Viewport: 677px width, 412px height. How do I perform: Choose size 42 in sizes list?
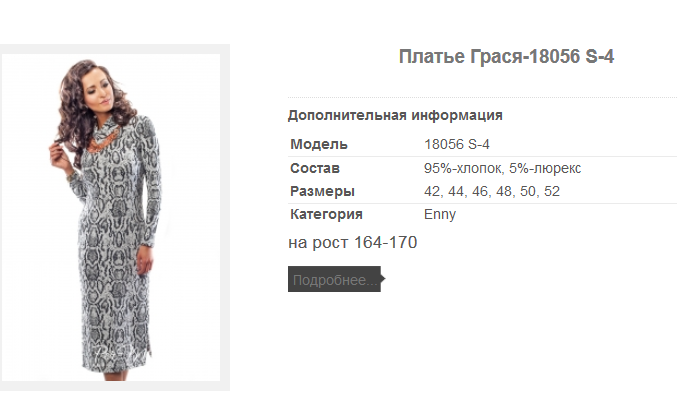[432, 191]
